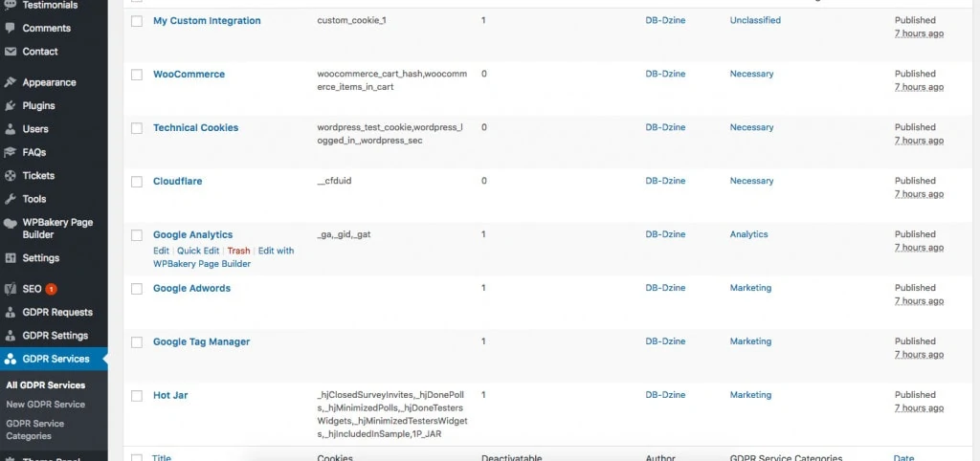Click the GDPR Settings icon
The width and height of the screenshot is (980, 461).
(10, 336)
